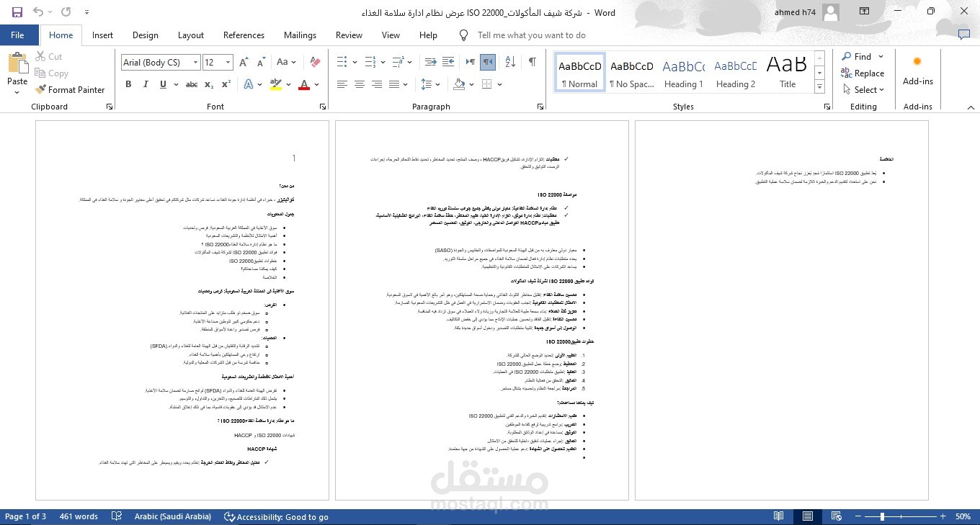Viewport: 980px width, 525px height.
Task: Toggle right-to-left text direction
Action: [489, 62]
